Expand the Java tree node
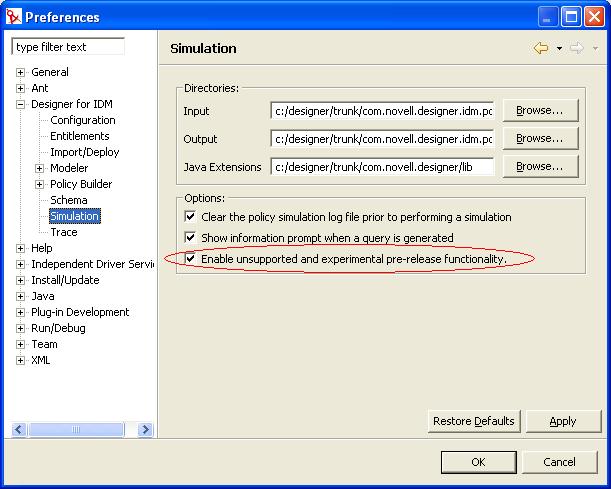This screenshot has height=489, width=611. click(20, 296)
